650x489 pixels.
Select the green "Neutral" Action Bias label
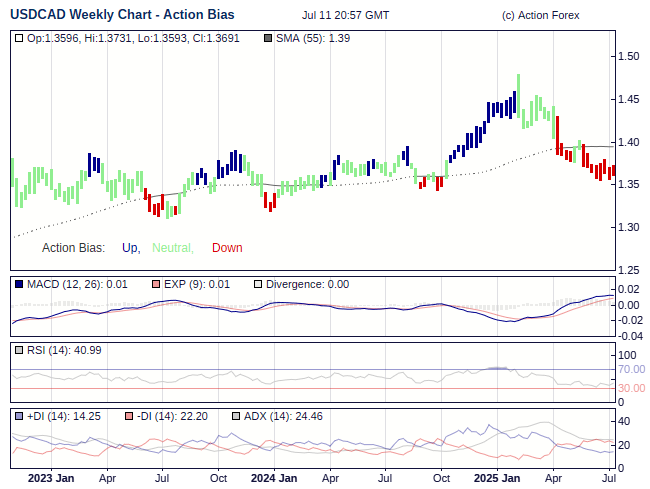tap(172, 248)
